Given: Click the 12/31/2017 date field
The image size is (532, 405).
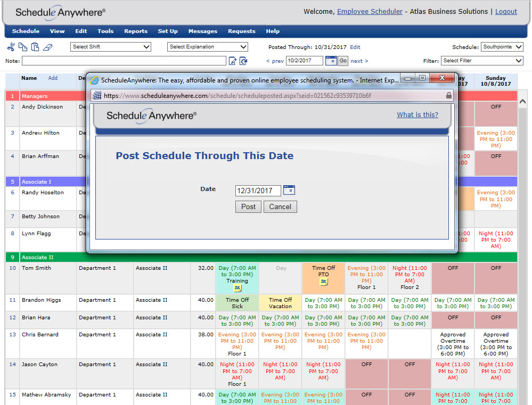Looking at the screenshot, I should pos(258,191).
